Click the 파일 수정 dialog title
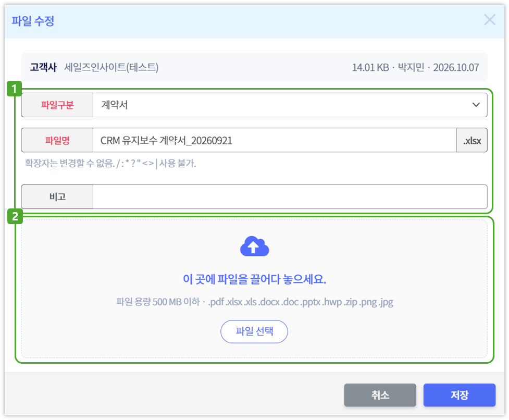This screenshot has height=420, width=509. (33, 21)
